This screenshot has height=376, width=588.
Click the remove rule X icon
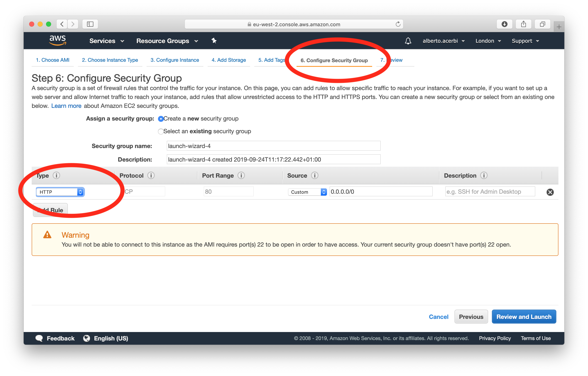pyautogui.click(x=550, y=192)
